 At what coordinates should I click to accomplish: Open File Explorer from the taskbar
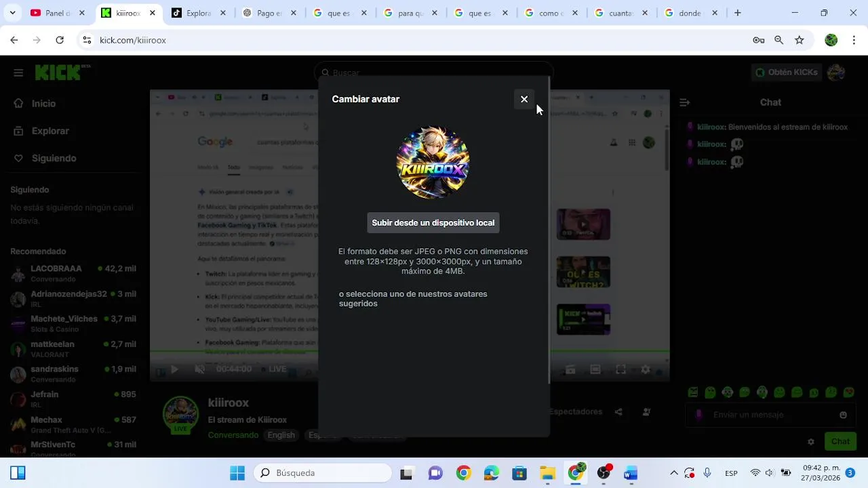click(547, 473)
